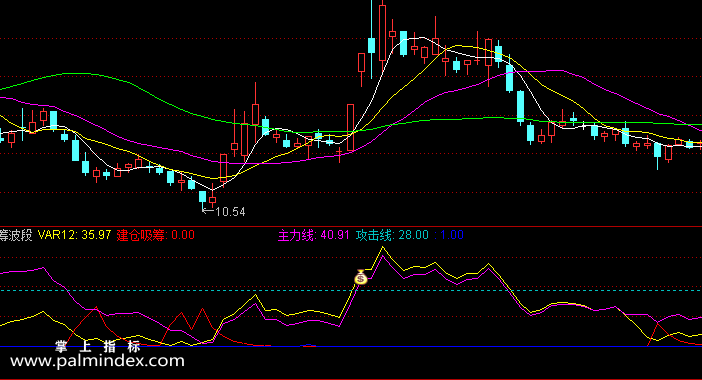Click the blue baseline in the indicator panel
This screenshot has height=380, width=702.
click(x=351, y=346)
